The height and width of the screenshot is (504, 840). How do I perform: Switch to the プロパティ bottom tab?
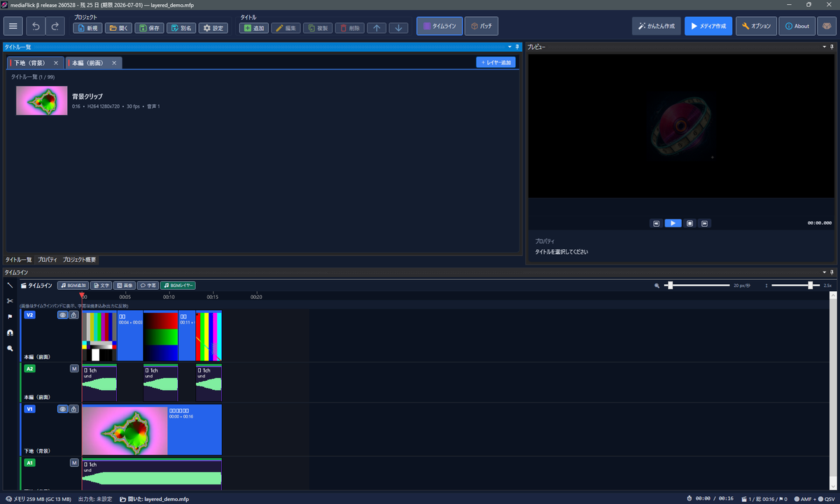(x=48, y=260)
